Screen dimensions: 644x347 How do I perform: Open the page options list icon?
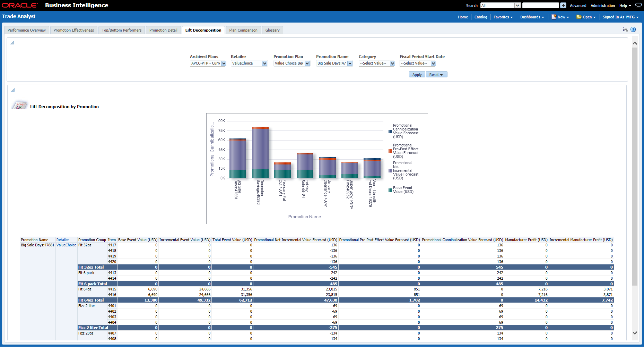tap(625, 29)
